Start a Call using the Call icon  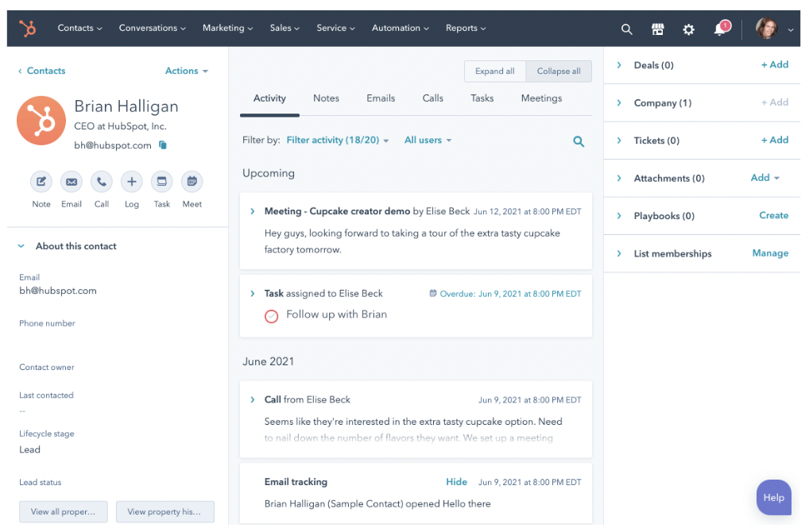point(101,183)
